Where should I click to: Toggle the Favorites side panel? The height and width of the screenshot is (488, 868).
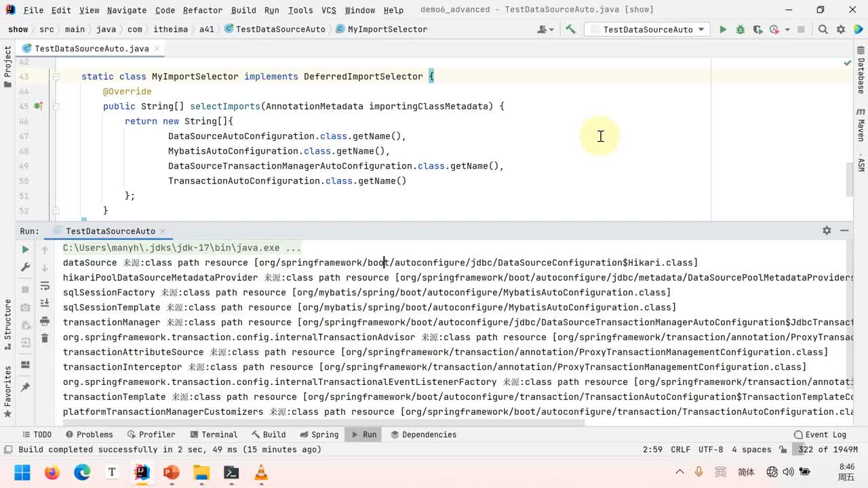pyautogui.click(x=7, y=392)
